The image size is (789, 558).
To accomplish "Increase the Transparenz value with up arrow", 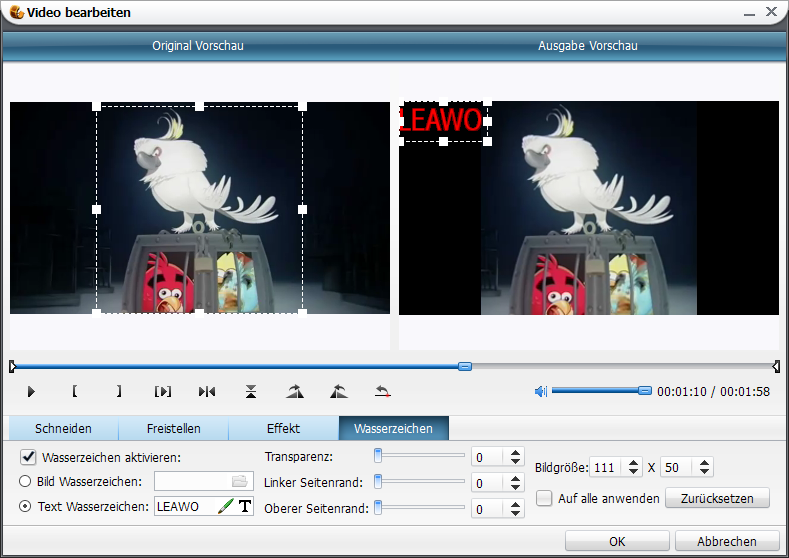I will (516, 452).
